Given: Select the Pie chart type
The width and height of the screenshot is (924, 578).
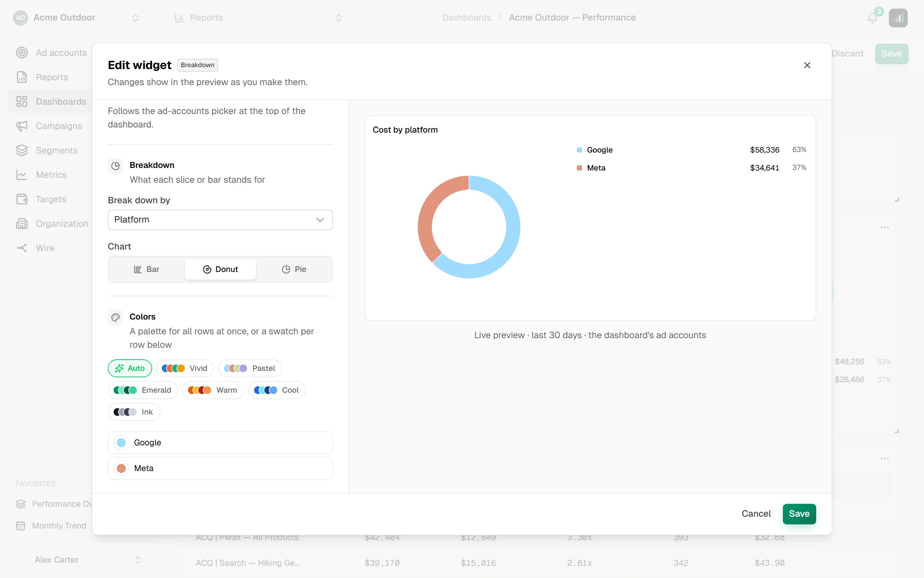Looking at the screenshot, I should pyautogui.click(x=294, y=269).
